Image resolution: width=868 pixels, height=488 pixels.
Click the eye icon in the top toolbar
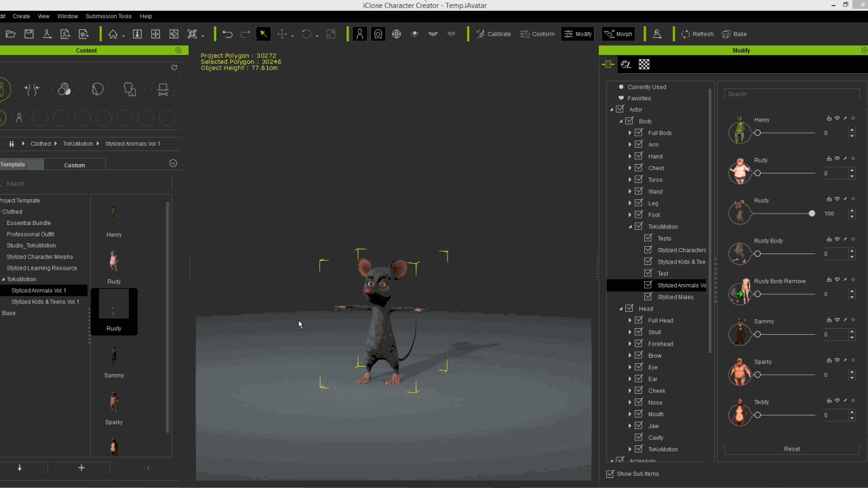pyautogui.click(x=414, y=34)
